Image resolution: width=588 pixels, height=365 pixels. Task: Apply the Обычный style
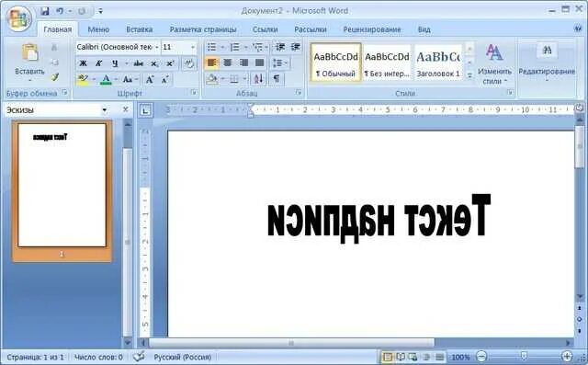[x=336, y=63]
